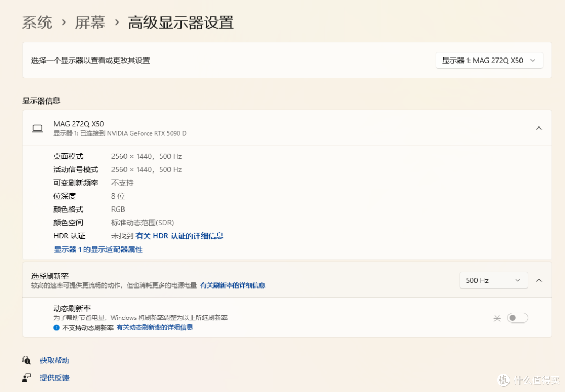Click the 不支持 value for 可变刷新频率
Screen dimensions: 565x392
pos(122,183)
